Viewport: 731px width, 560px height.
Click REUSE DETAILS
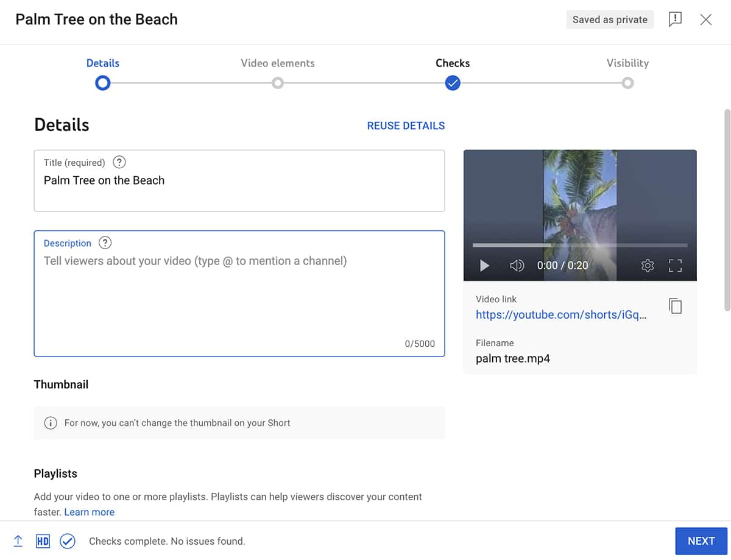(406, 126)
